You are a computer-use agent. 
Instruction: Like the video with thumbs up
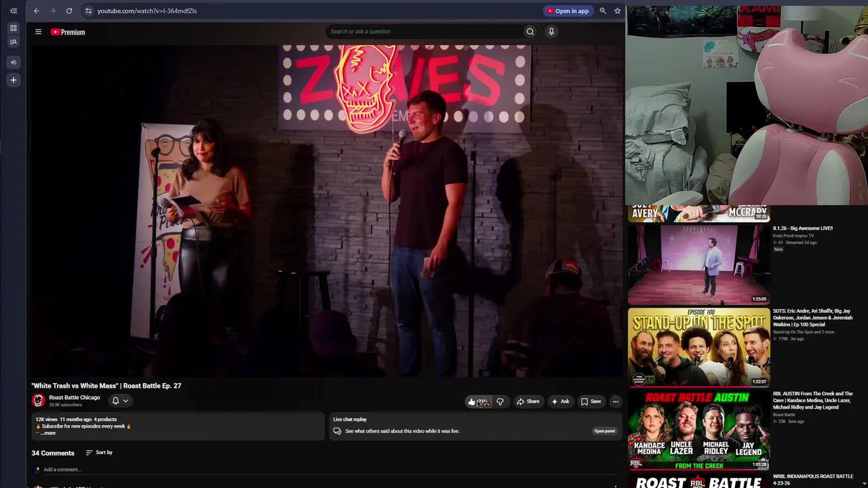click(477, 401)
